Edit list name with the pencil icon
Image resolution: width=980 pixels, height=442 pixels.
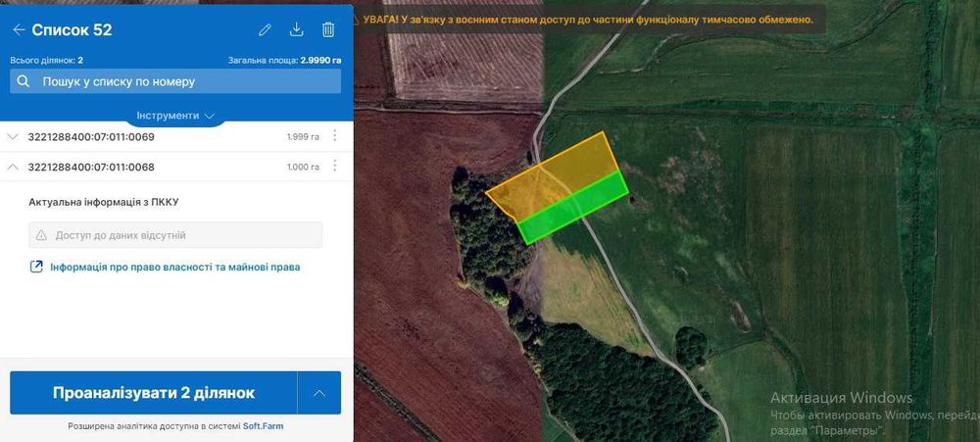pos(265,29)
